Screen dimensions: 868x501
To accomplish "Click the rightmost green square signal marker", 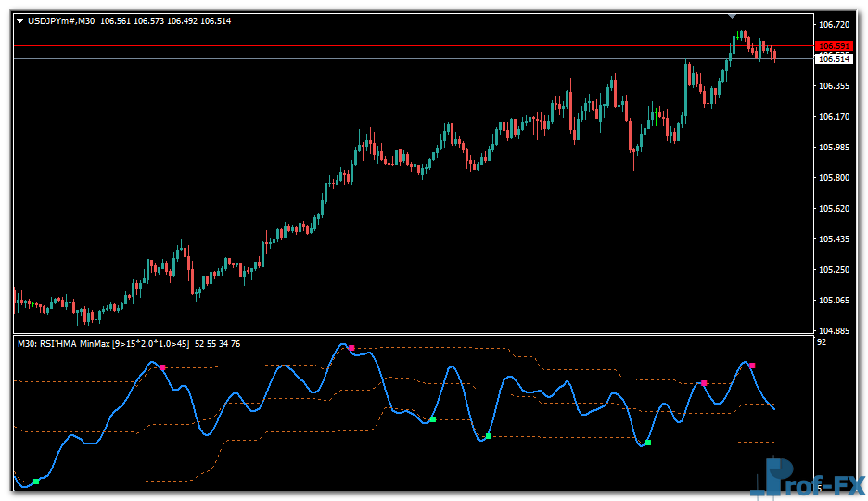I will [647, 443].
